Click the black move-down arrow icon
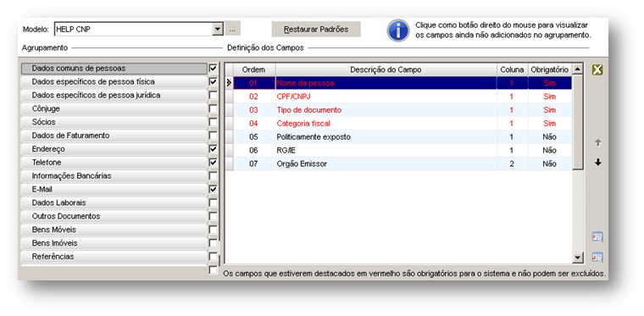The image size is (644, 316). pos(598,162)
